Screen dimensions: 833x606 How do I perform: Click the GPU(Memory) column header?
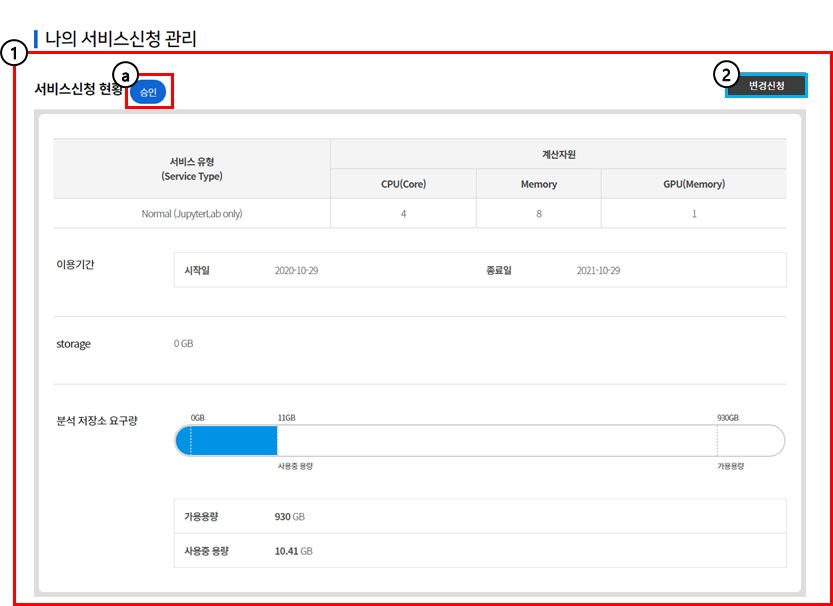pos(694,184)
